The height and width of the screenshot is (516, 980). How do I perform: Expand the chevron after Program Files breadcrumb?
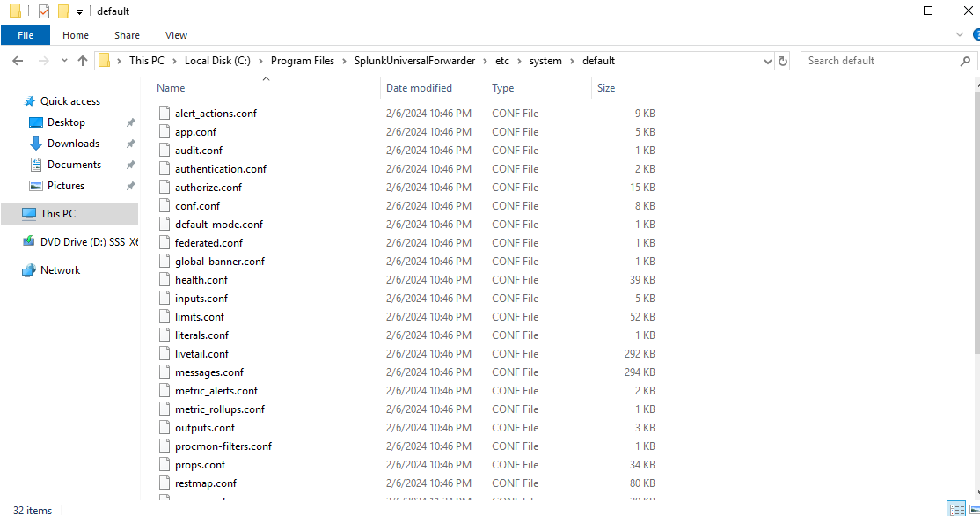click(x=344, y=61)
